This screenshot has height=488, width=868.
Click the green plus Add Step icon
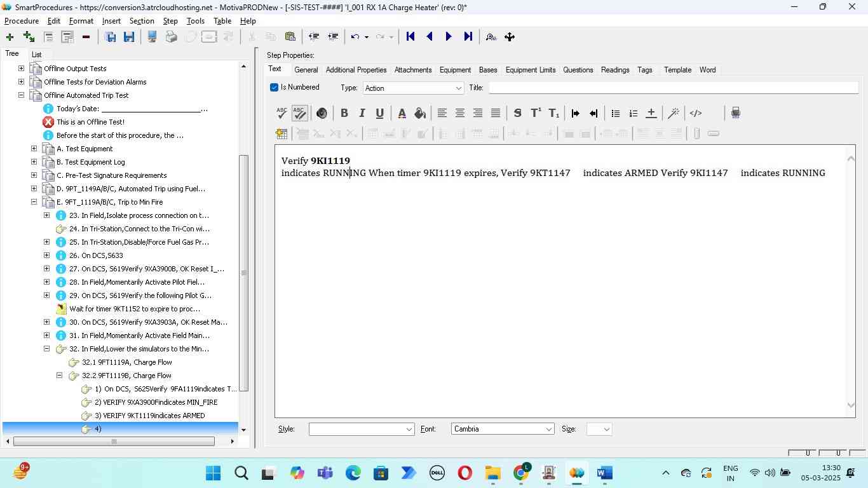[x=10, y=37]
